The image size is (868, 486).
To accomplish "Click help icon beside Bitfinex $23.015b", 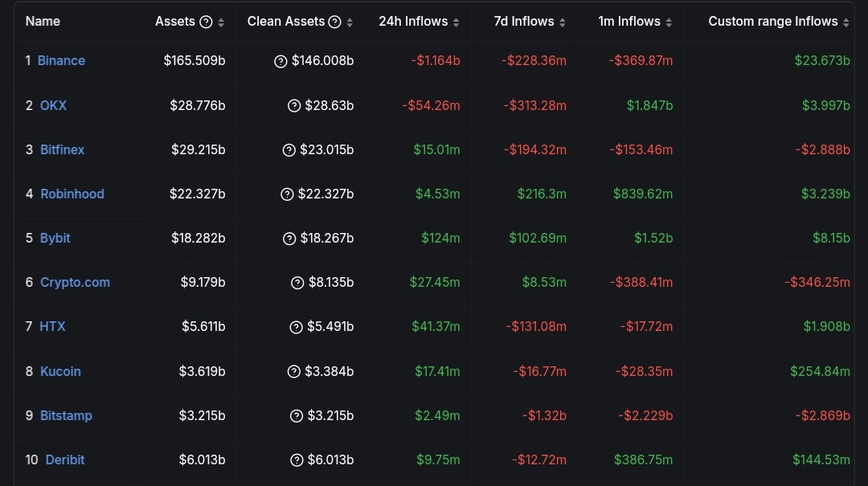I will (x=289, y=150).
